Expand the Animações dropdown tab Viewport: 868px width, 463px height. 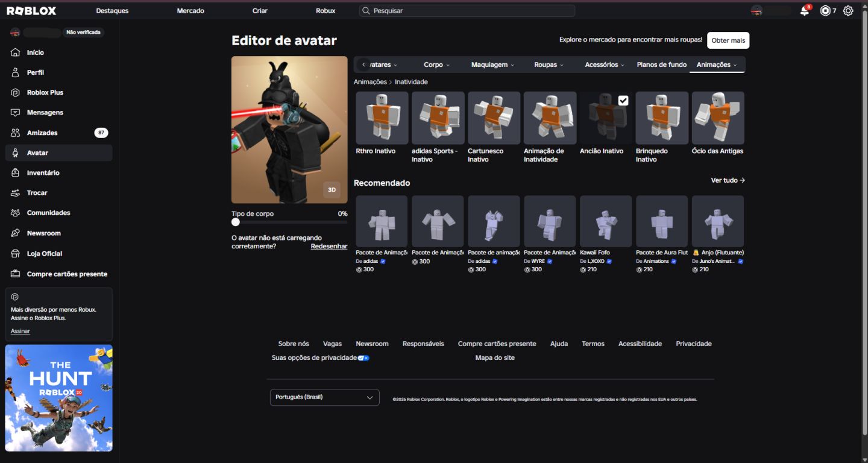coord(717,65)
